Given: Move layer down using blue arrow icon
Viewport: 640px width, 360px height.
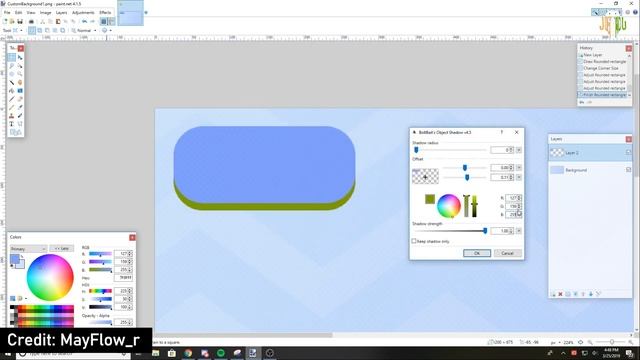Looking at the screenshot, I should pyautogui.click(x=591, y=294).
